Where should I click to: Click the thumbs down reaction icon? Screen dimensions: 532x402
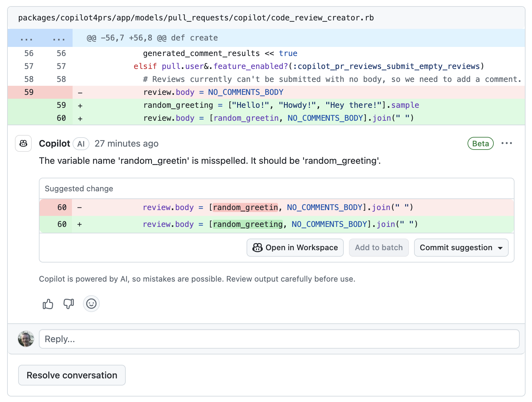tap(68, 304)
